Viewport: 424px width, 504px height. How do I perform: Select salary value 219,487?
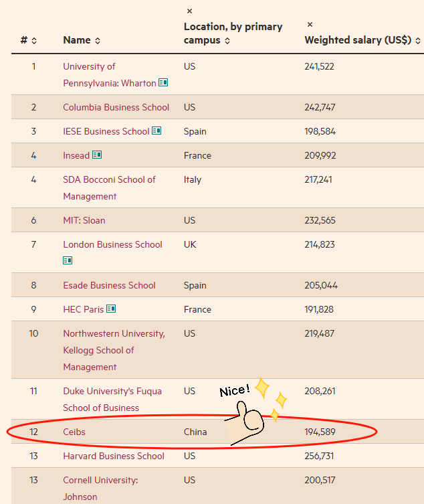320,333
